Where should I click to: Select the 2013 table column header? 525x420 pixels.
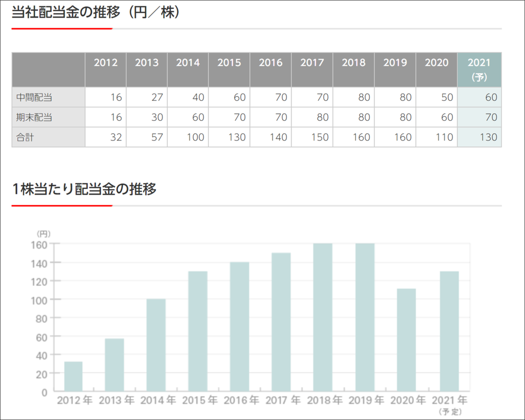[147, 70]
